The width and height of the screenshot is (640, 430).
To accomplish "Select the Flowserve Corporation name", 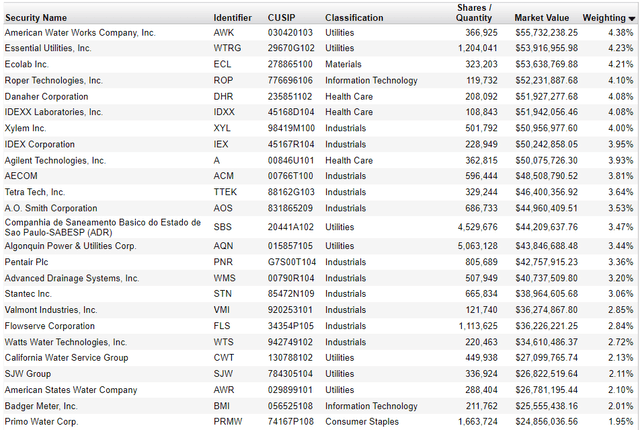I will [x=50, y=326].
